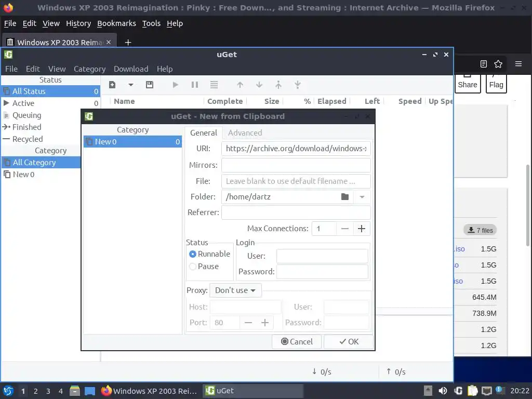Click the Flag button on Archive page
Image resolution: width=532 pixels, height=399 pixels.
coord(496,84)
